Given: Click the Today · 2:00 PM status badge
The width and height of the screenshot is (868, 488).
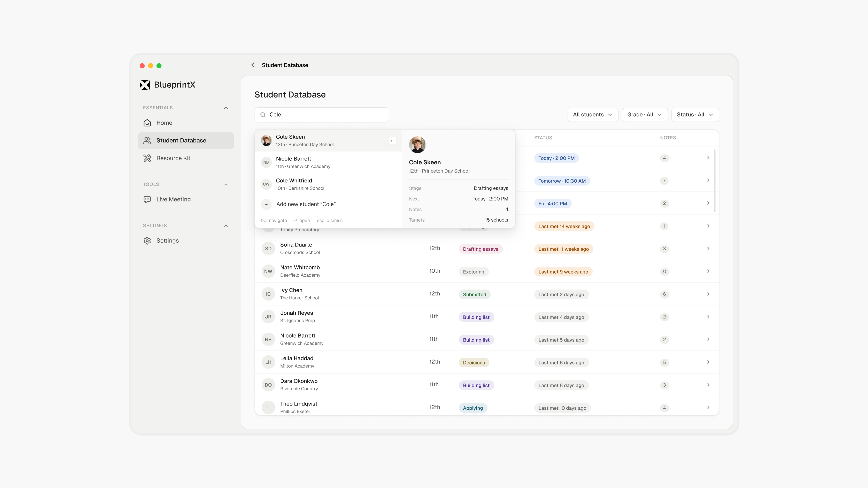Looking at the screenshot, I should tap(556, 158).
